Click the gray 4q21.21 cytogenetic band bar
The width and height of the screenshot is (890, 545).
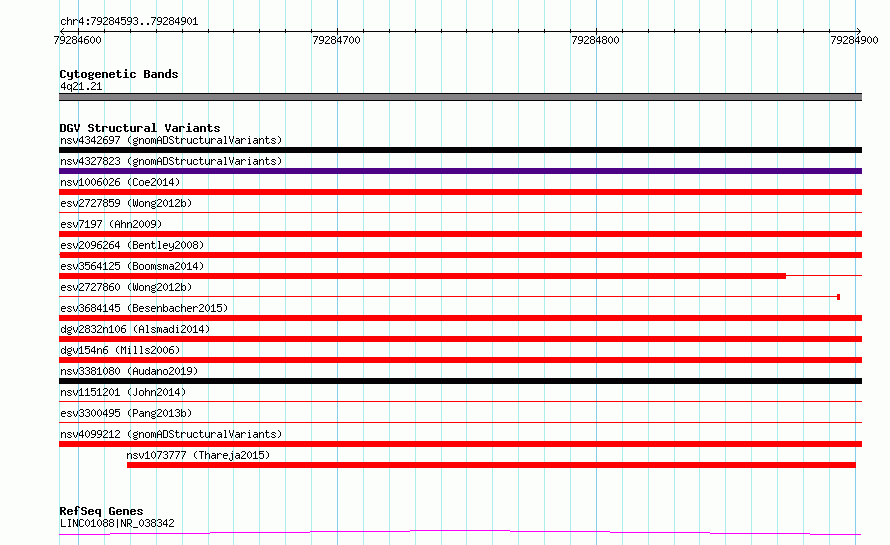click(460, 97)
